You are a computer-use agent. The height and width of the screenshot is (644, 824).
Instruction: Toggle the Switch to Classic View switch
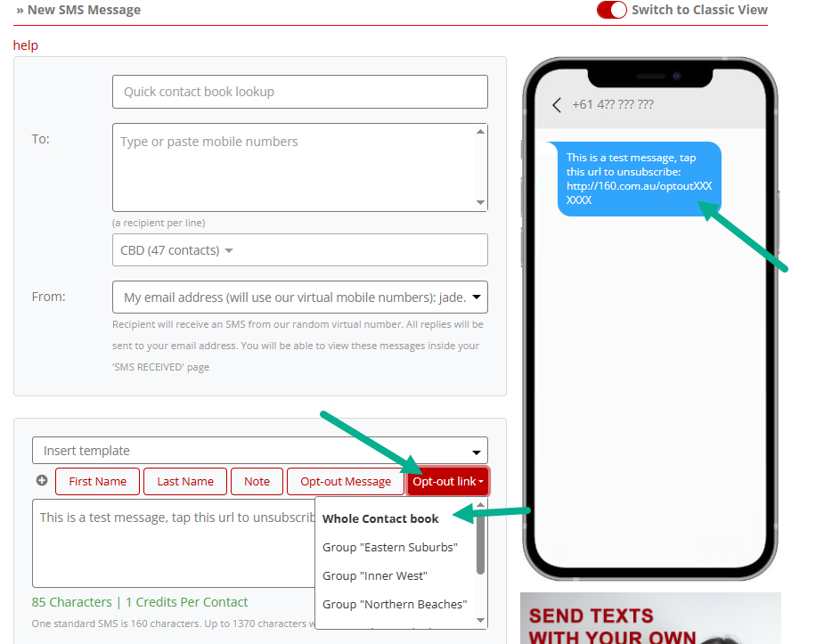pyautogui.click(x=612, y=10)
